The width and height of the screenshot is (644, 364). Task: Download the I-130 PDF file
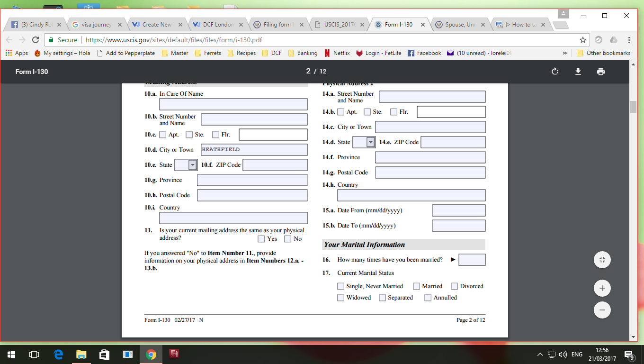(x=578, y=72)
